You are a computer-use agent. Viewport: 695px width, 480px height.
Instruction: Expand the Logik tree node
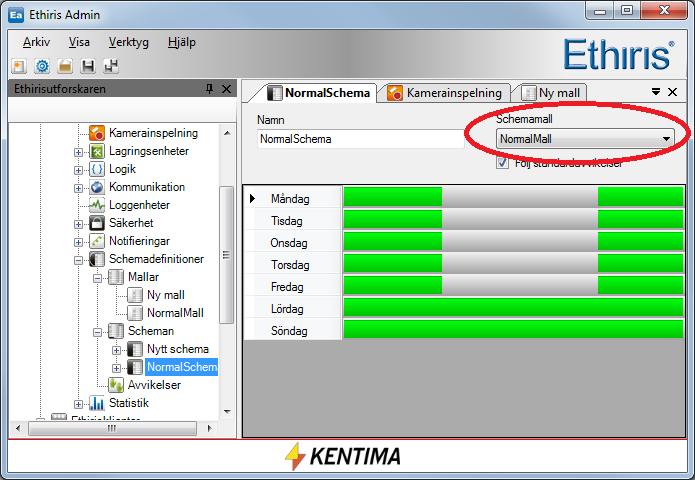point(78,170)
